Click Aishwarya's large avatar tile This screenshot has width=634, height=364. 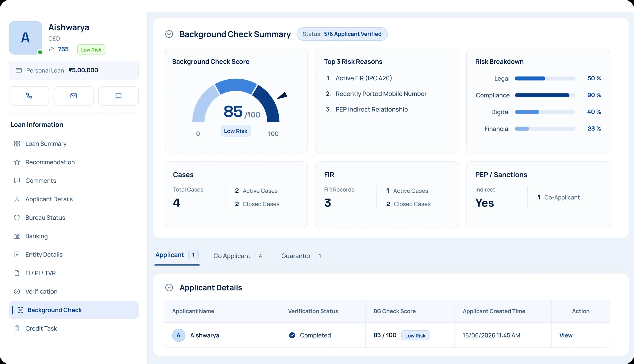click(x=25, y=38)
